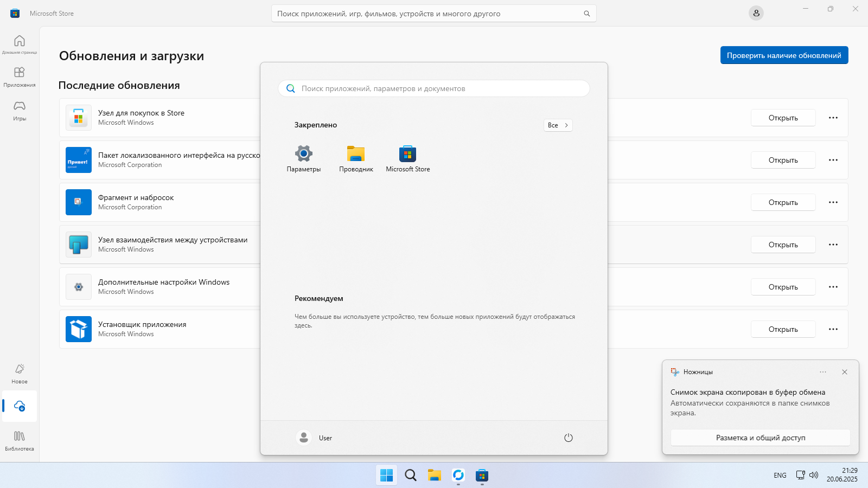868x488 pixels.
Task: Click the Start menu search field
Action: [434, 88]
